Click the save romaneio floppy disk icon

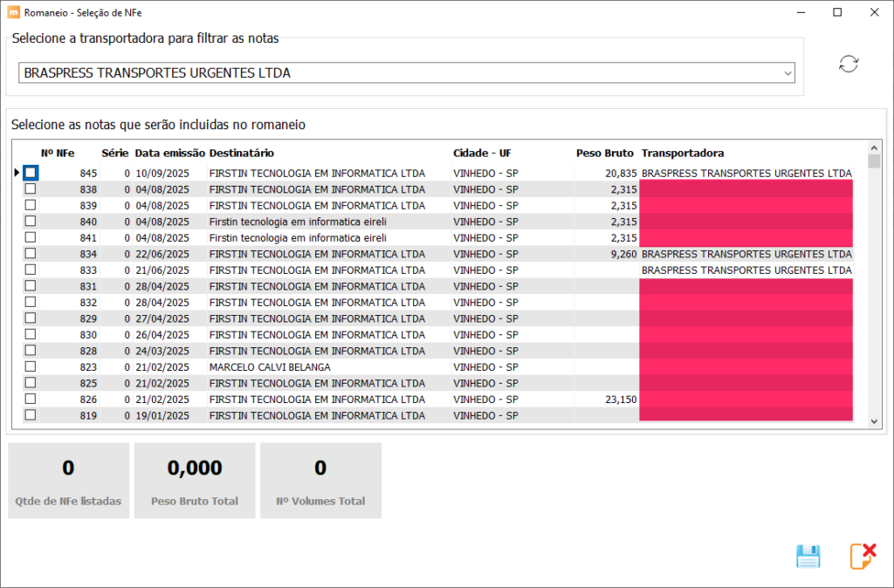click(x=808, y=557)
